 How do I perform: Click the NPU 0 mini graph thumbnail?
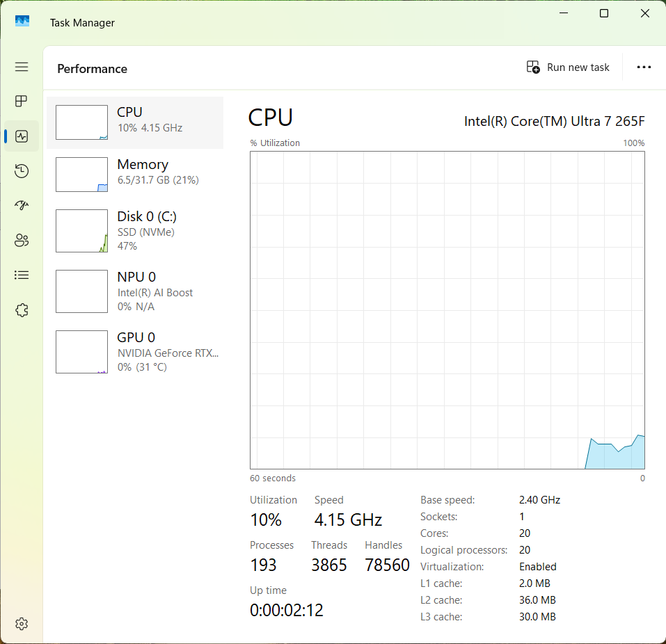point(81,291)
